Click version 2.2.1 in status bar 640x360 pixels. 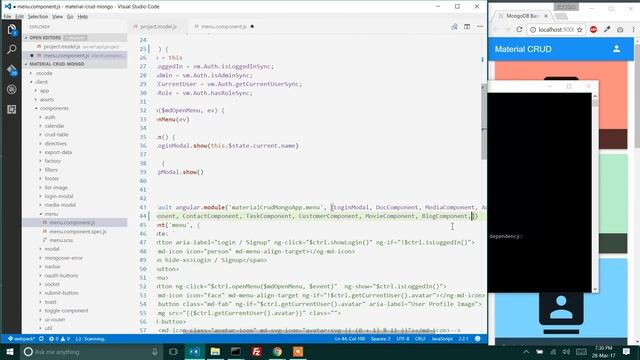(x=463, y=339)
